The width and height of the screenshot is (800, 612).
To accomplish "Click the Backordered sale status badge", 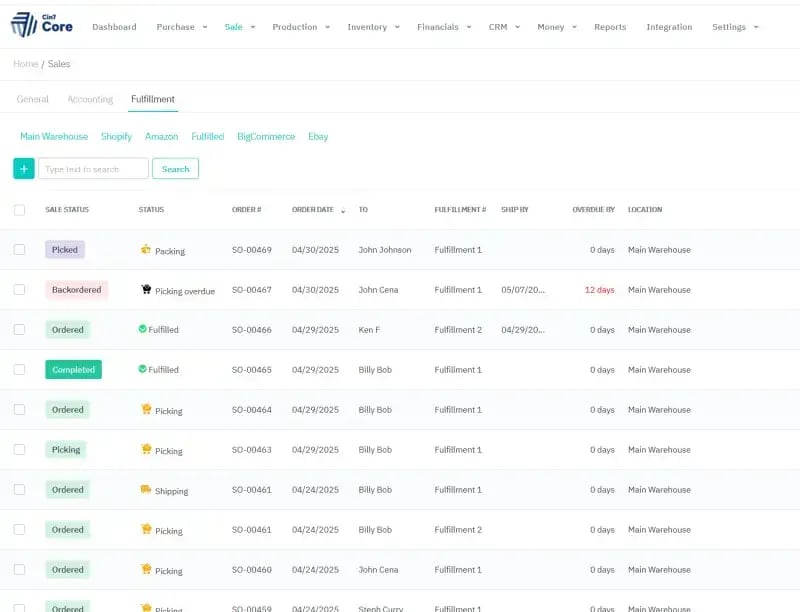I will [x=77, y=290].
